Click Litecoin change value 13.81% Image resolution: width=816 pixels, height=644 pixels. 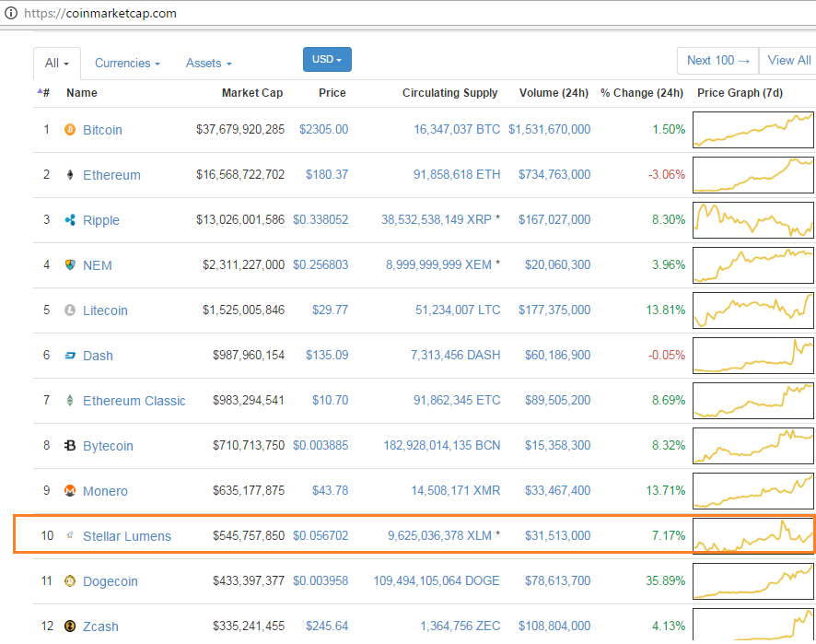pos(666,310)
